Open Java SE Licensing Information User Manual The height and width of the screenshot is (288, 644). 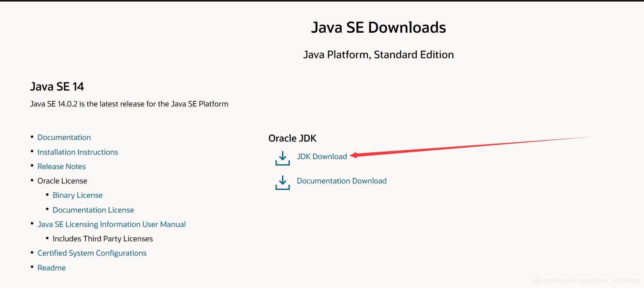[x=112, y=224]
